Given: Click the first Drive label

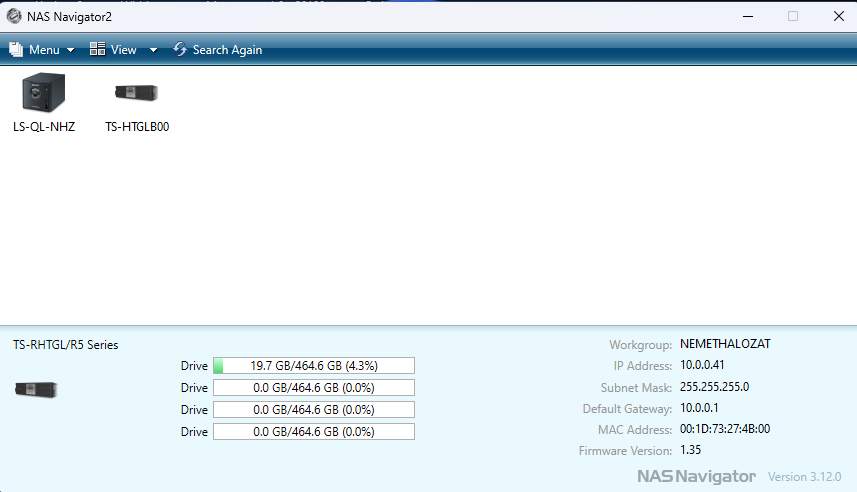Looking at the screenshot, I should tap(194, 366).
